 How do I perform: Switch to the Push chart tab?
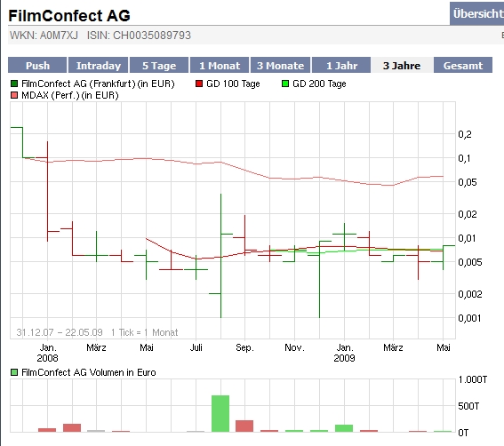click(37, 65)
